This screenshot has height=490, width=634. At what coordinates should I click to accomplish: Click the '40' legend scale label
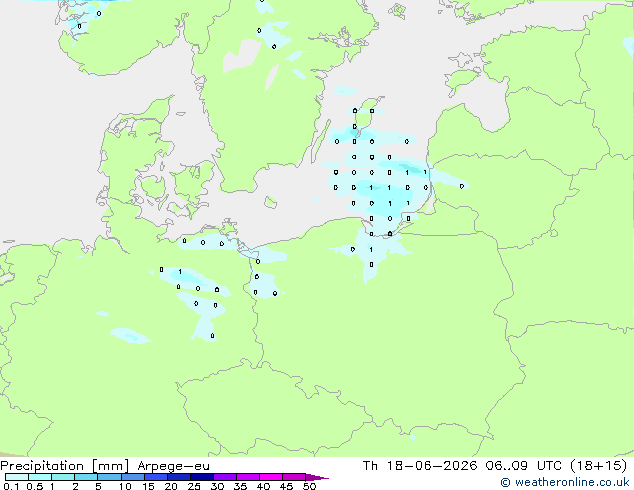263,486
